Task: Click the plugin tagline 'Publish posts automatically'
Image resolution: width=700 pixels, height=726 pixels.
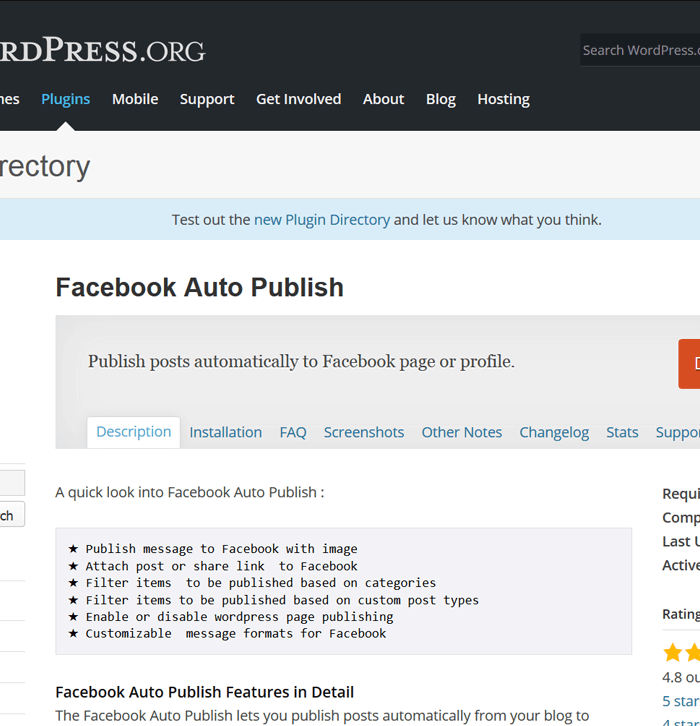Action: tap(301, 361)
